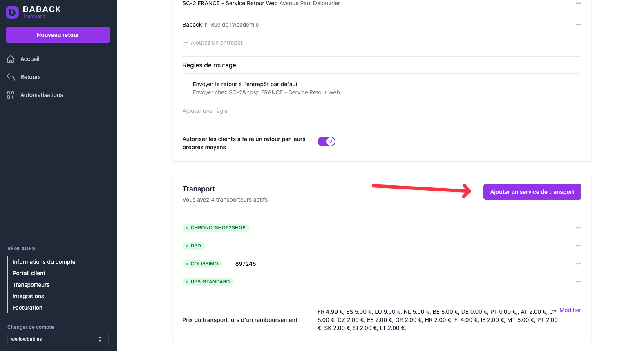Viewport: 644px width, 351px height.
Task: Click the Baback logo icon
Action: (12, 12)
